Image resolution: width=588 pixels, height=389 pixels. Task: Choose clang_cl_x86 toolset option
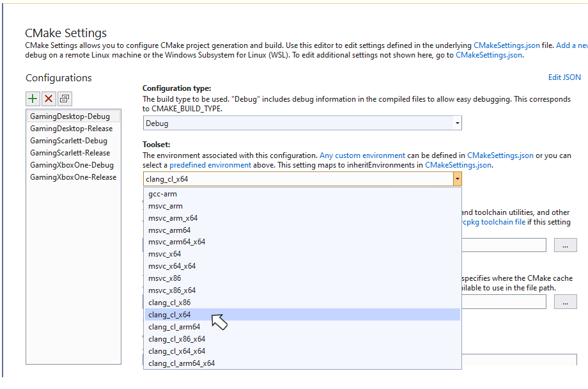point(302,303)
